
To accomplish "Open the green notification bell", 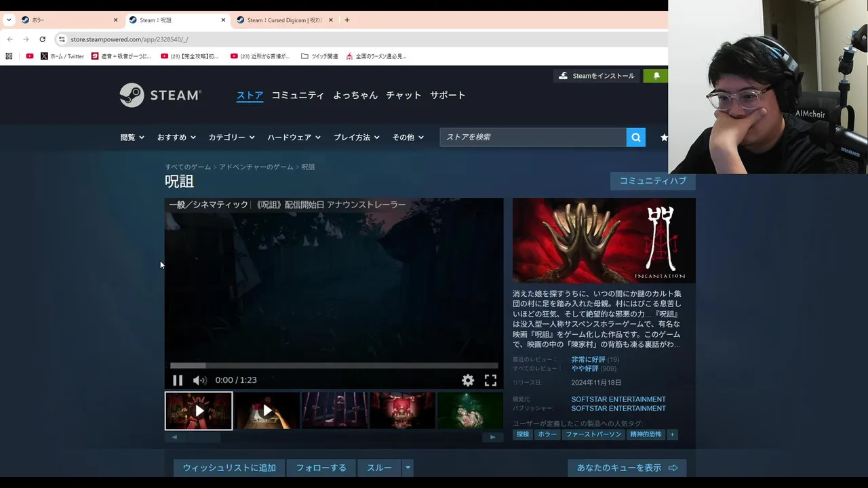I will (656, 76).
